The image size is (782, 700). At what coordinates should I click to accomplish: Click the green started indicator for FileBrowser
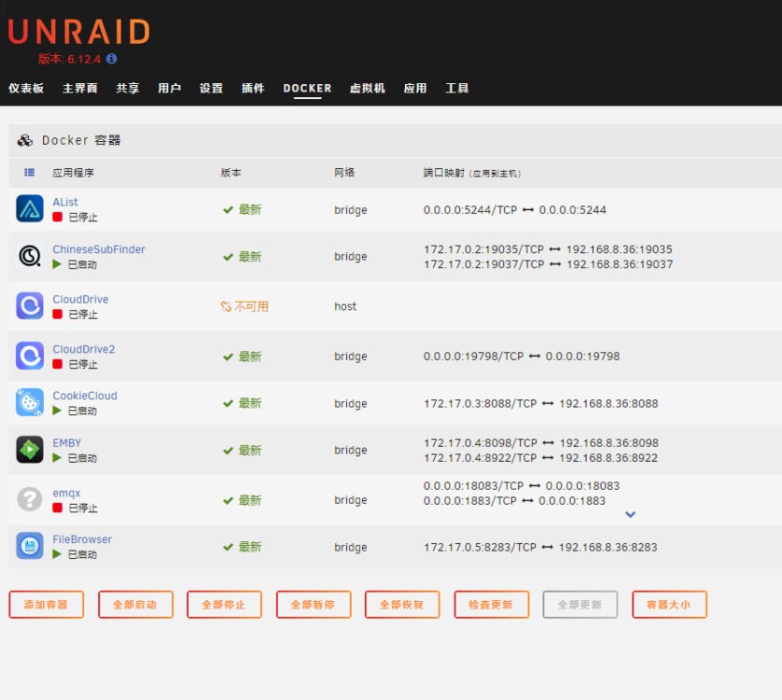point(57,553)
